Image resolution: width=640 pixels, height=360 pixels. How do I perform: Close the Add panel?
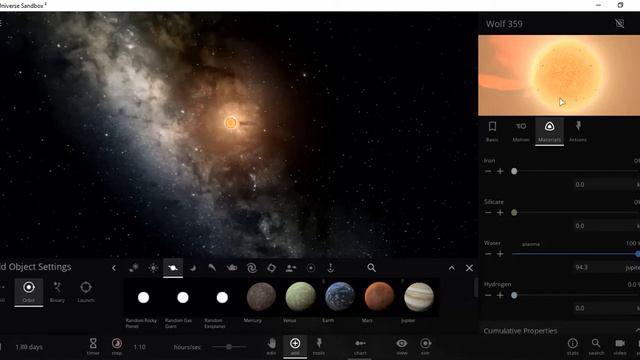tap(469, 268)
